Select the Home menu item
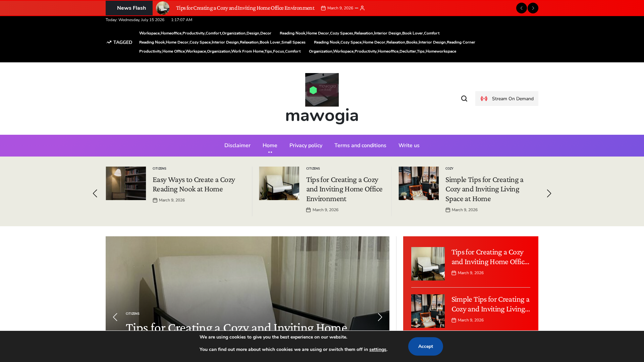The width and height of the screenshot is (644, 362). pos(270,145)
